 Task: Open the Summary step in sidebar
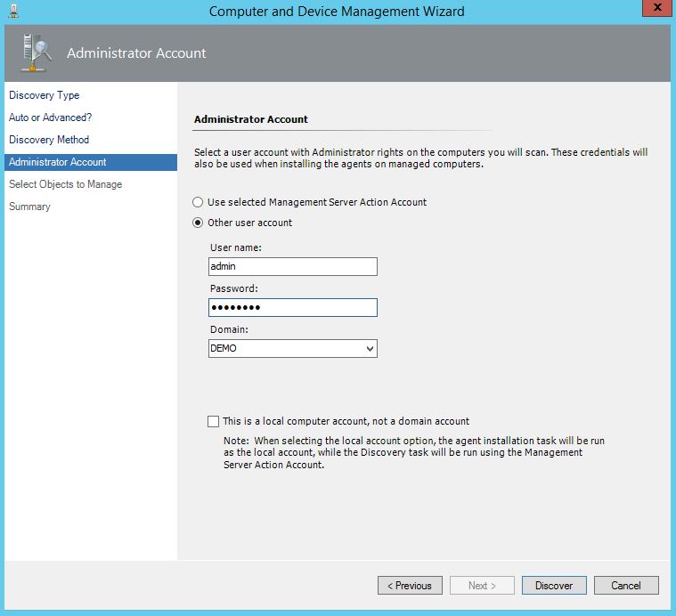pos(29,207)
